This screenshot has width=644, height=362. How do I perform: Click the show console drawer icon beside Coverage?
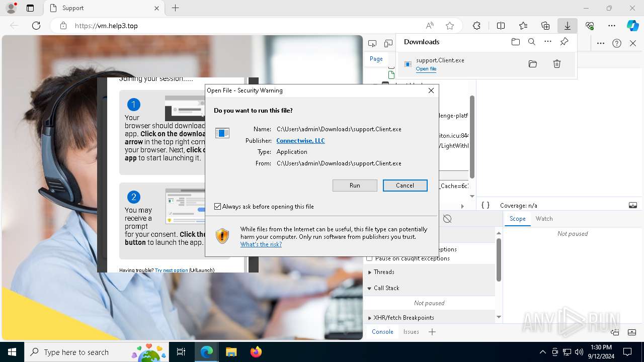633,205
